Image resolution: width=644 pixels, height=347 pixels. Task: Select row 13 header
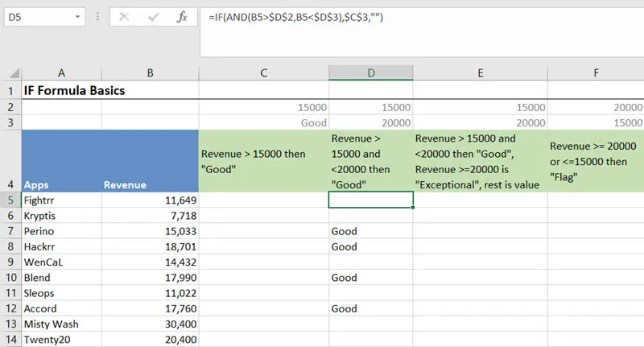point(10,324)
